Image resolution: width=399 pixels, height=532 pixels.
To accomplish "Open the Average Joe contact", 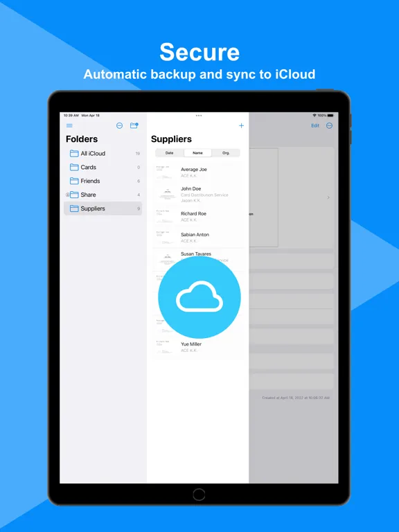I will [x=199, y=172].
